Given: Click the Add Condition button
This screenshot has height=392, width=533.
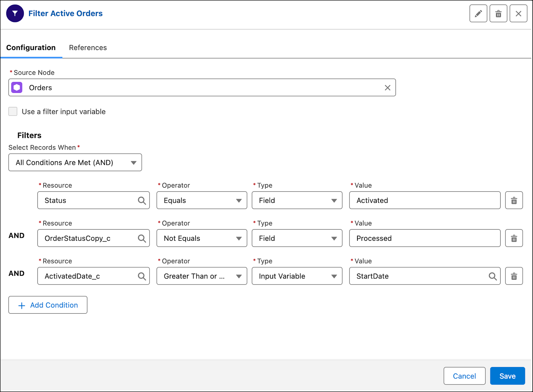Looking at the screenshot, I should point(48,305).
